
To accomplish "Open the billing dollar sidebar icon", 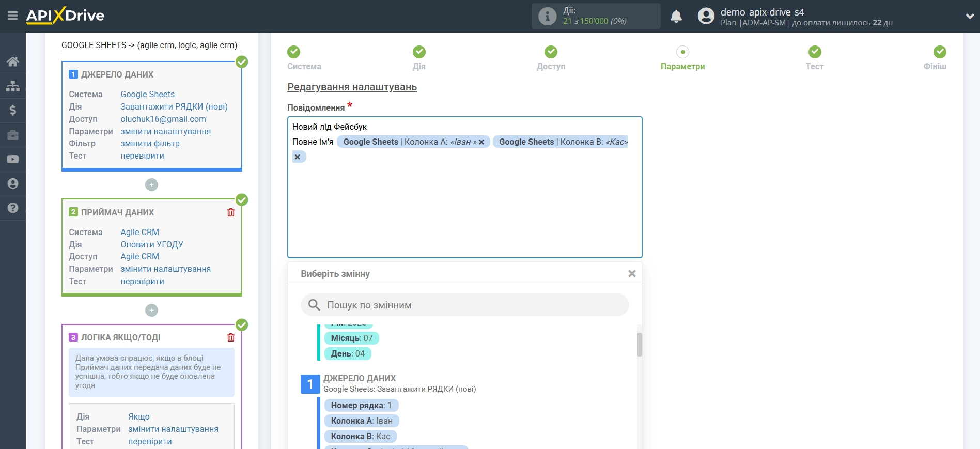I will click(13, 110).
